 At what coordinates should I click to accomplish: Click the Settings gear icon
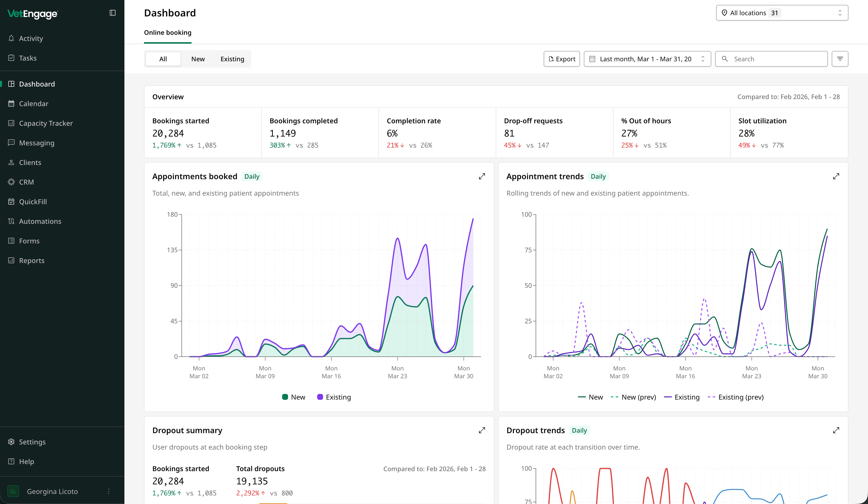click(x=11, y=442)
